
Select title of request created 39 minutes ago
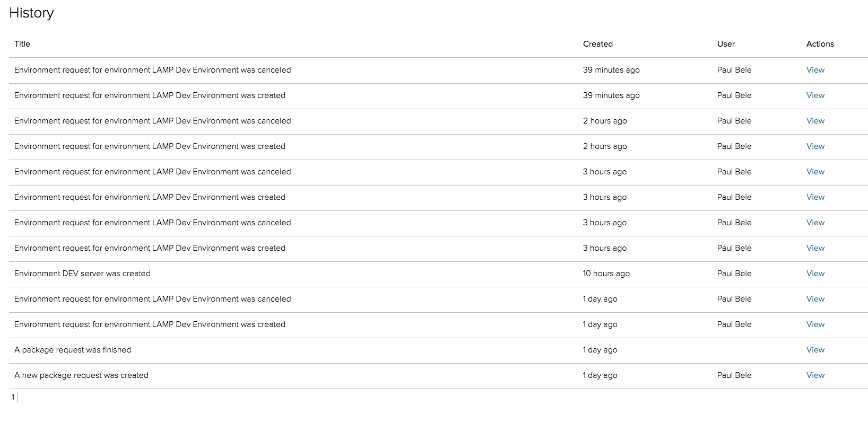150,95
